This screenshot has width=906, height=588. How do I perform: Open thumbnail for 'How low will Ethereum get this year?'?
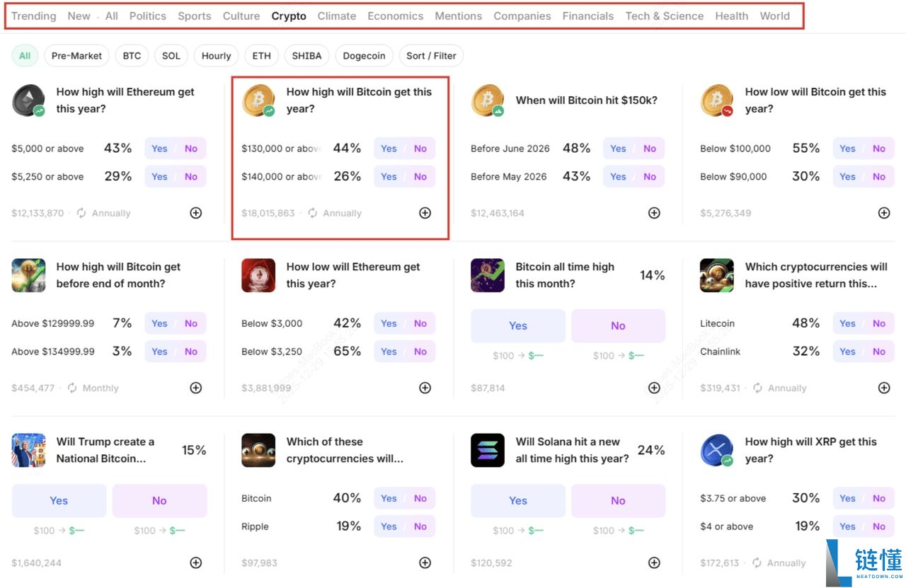point(258,275)
